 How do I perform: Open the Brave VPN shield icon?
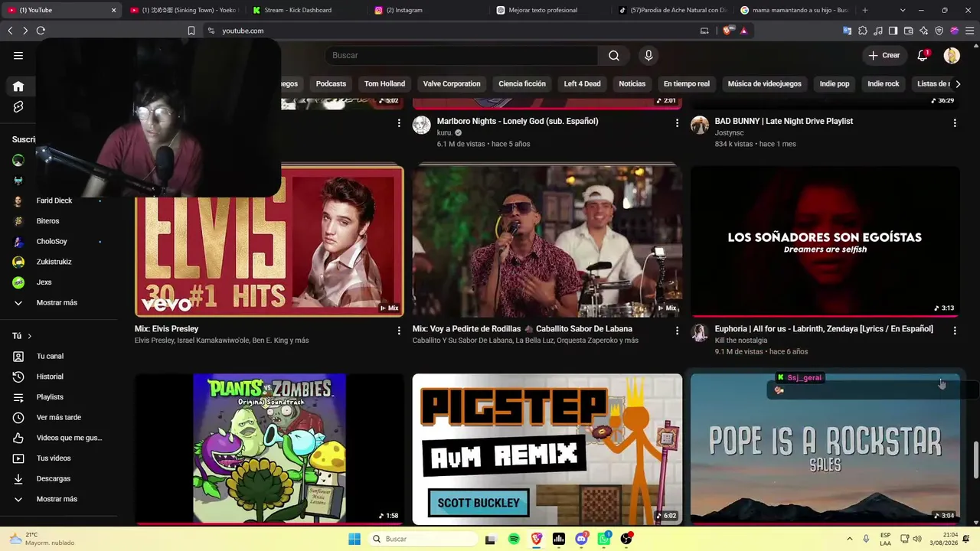tap(939, 31)
